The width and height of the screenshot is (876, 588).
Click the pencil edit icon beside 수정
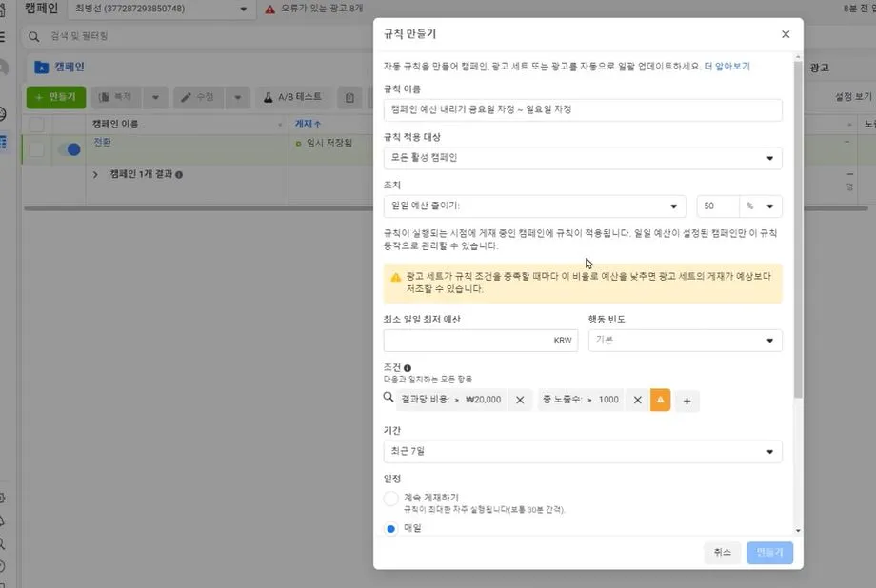point(188,96)
